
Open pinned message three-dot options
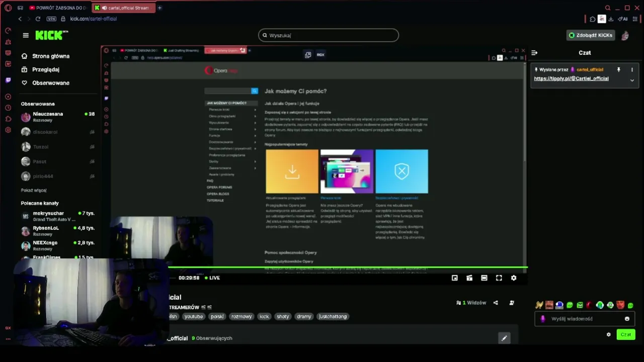pyautogui.click(x=632, y=69)
